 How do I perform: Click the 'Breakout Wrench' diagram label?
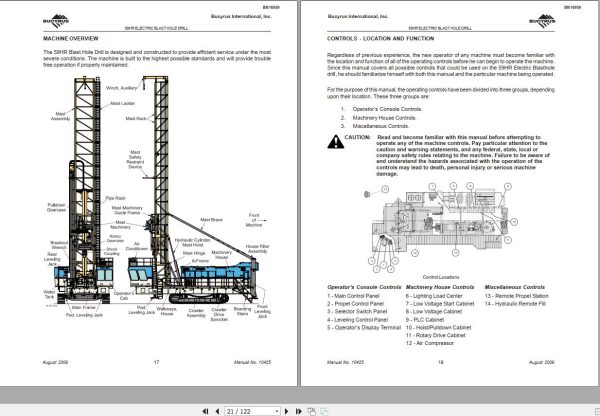click(59, 245)
